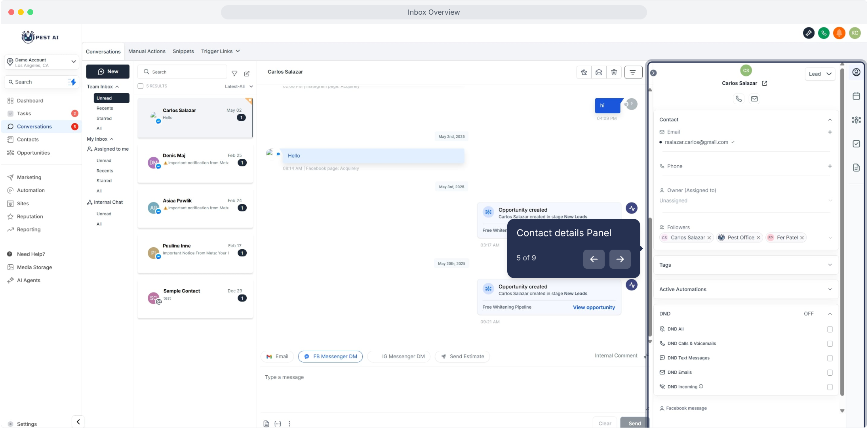Star the Carlos Salazar conversation
This screenshot has width=868, height=428.
(x=584, y=72)
